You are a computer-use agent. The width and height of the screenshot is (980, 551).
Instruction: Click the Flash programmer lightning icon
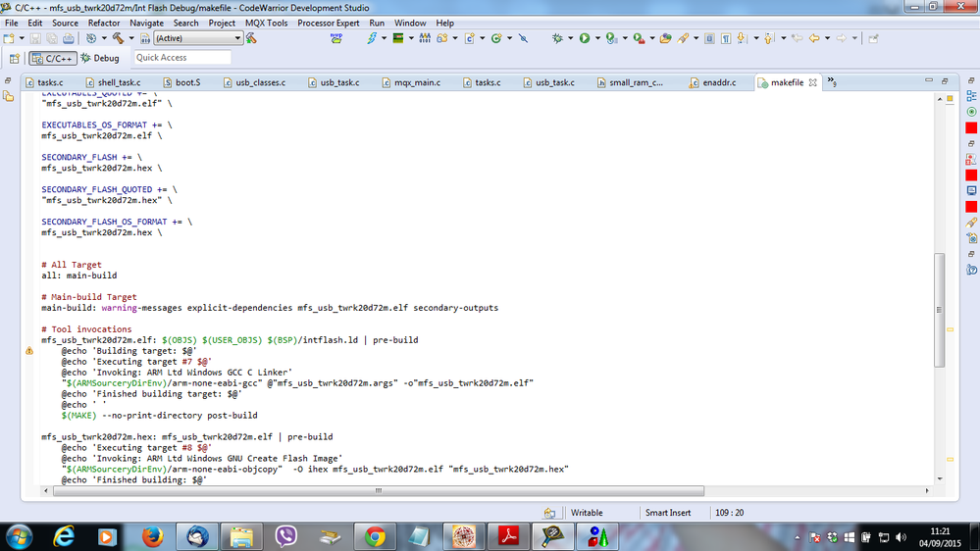[x=372, y=38]
